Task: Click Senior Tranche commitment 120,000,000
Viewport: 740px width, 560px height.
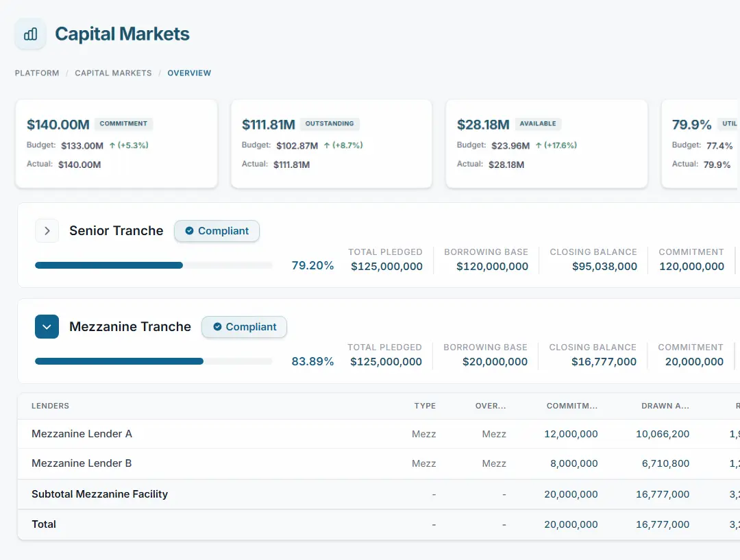Action: pyautogui.click(x=691, y=267)
